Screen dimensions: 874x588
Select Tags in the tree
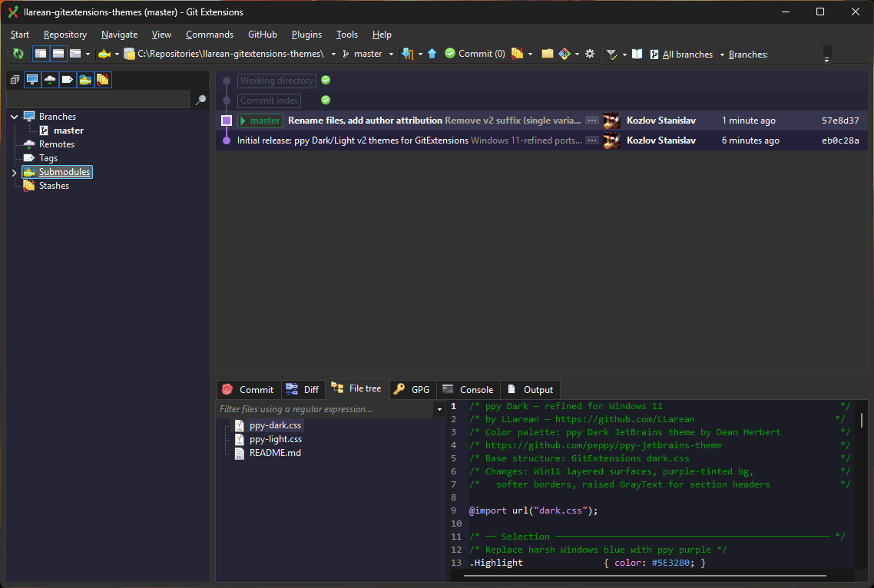[x=48, y=158]
